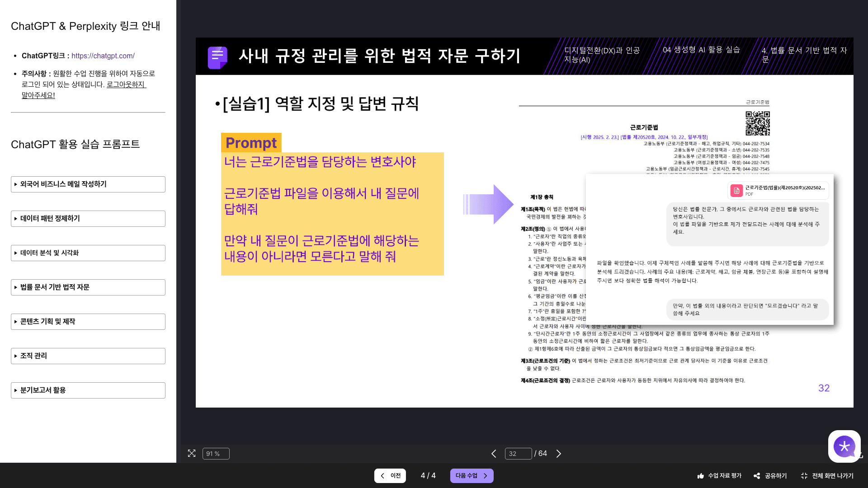868x488 pixels.
Task: Click the expand fullscreen icon
Action: tap(192, 453)
